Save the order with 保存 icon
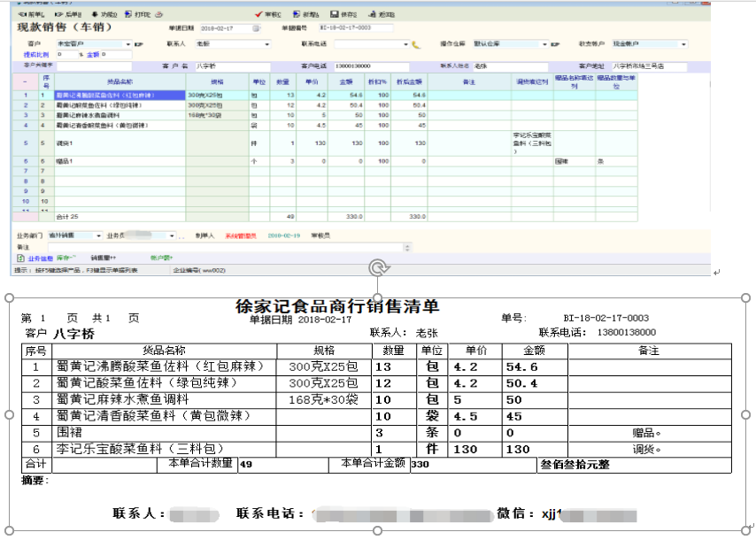Screen dimensions: 756x540 [x=342, y=15]
